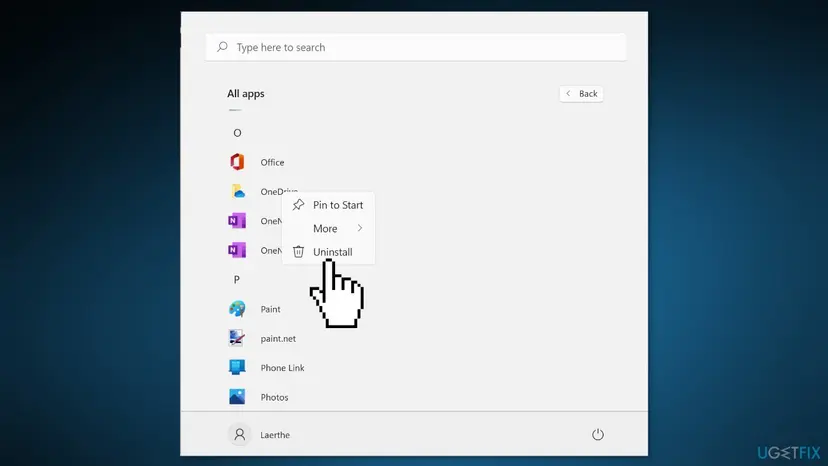The image size is (828, 466).
Task: Focus the Type here to search field
Action: coord(416,47)
